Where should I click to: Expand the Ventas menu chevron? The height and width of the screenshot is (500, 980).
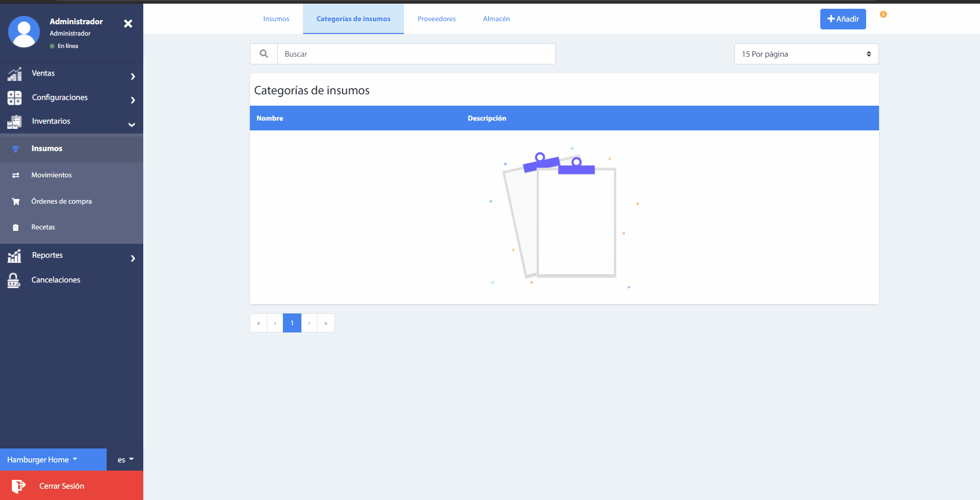pos(133,76)
